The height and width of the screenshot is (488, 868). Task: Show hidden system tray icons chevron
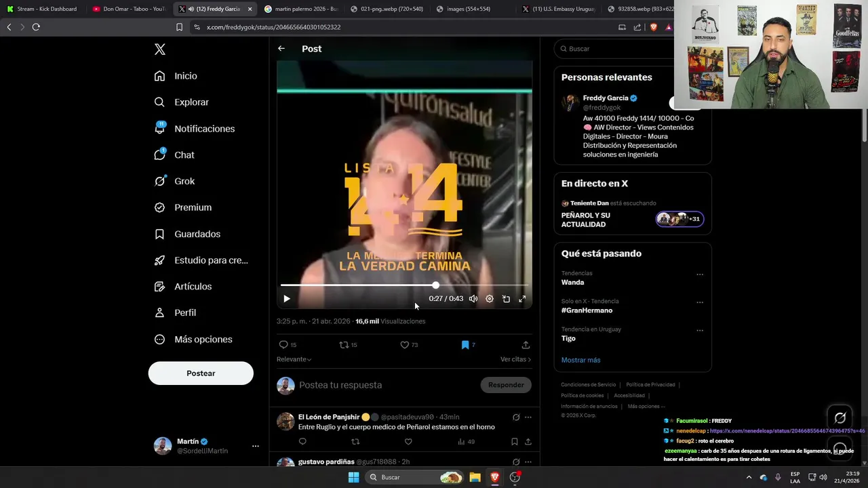click(x=749, y=477)
